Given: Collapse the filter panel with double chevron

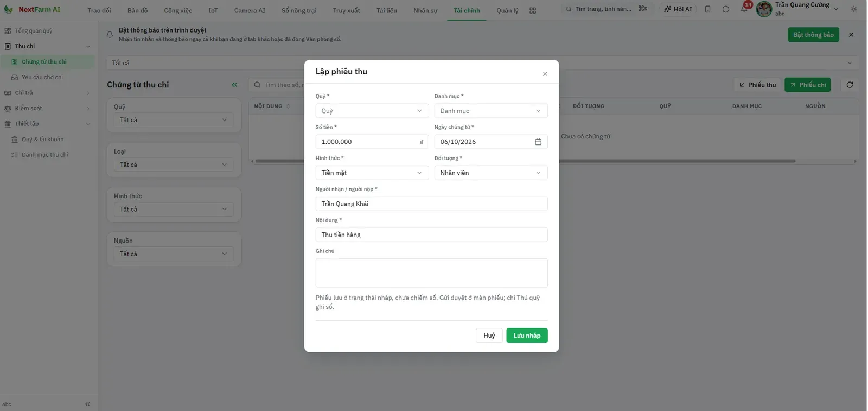Looking at the screenshot, I should tap(234, 85).
